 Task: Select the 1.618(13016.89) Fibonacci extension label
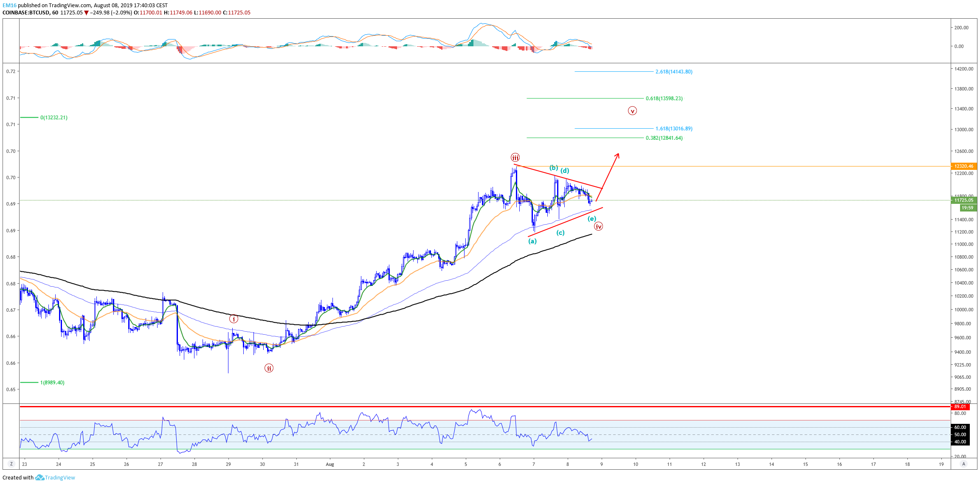pos(674,129)
